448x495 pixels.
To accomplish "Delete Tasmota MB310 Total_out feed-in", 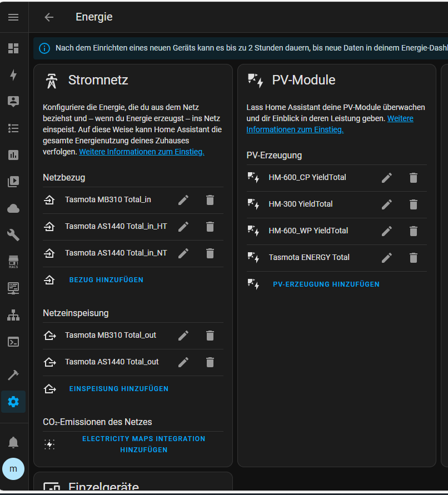I will coord(210,336).
